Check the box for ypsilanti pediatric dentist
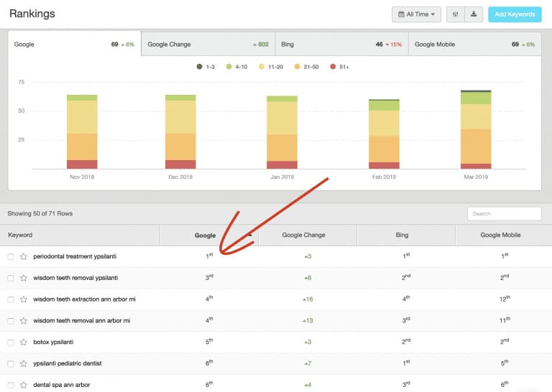Image resolution: width=552 pixels, height=392 pixels. [11, 364]
